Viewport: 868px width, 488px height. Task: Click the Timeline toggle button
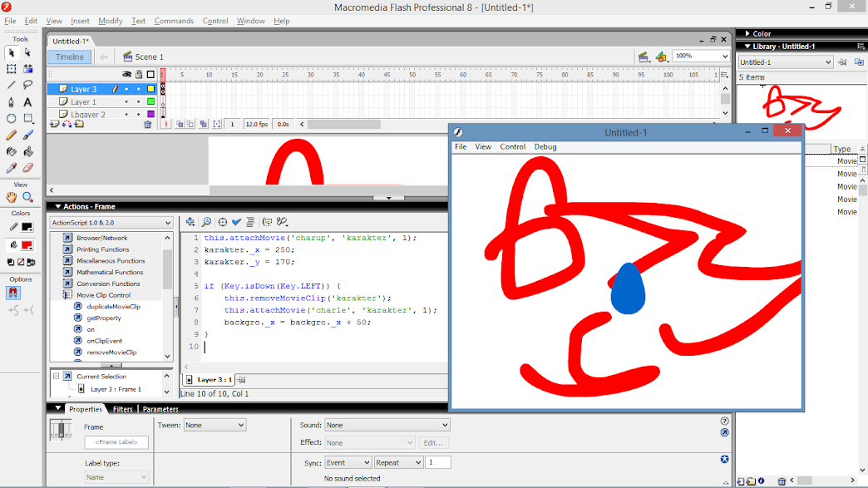(69, 57)
